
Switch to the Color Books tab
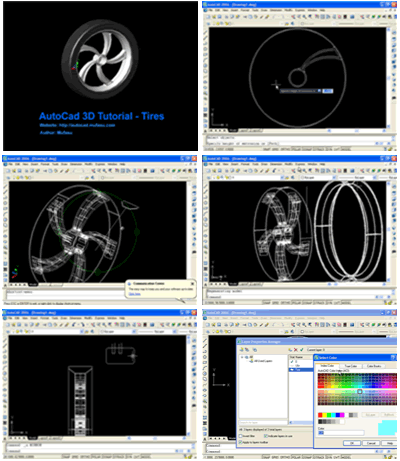point(374,366)
